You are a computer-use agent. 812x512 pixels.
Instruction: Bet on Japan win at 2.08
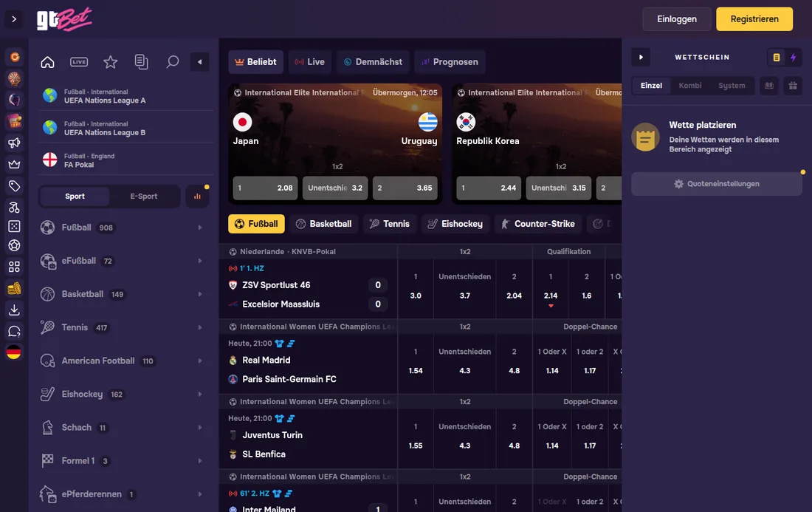tap(266, 188)
